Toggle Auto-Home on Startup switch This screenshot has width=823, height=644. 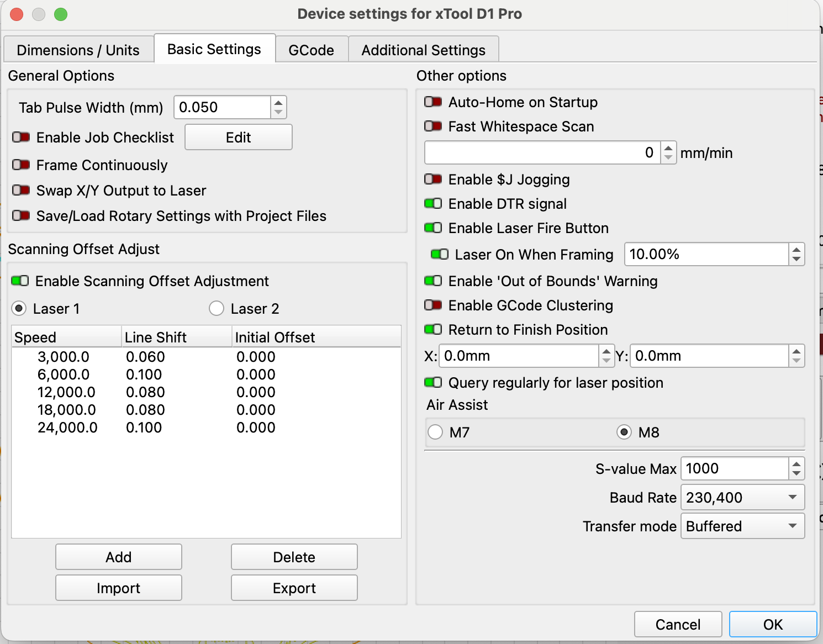[x=433, y=102]
